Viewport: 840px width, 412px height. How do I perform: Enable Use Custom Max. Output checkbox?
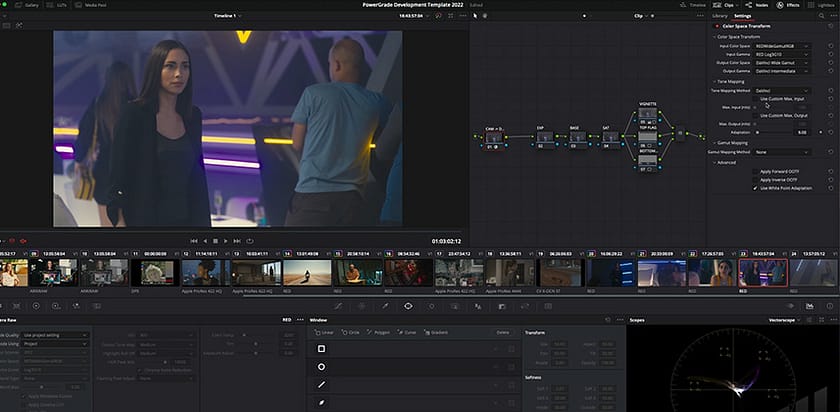(755, 116)
